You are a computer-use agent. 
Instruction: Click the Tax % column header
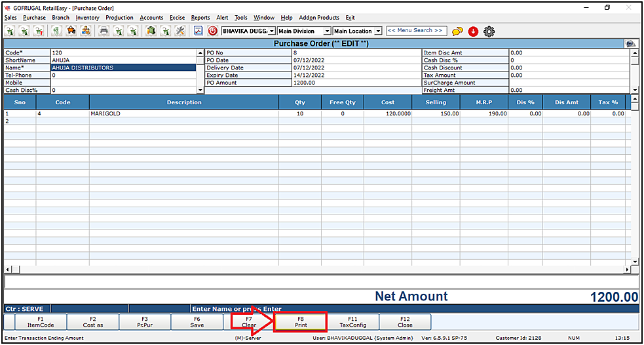(x=608, y=102)
